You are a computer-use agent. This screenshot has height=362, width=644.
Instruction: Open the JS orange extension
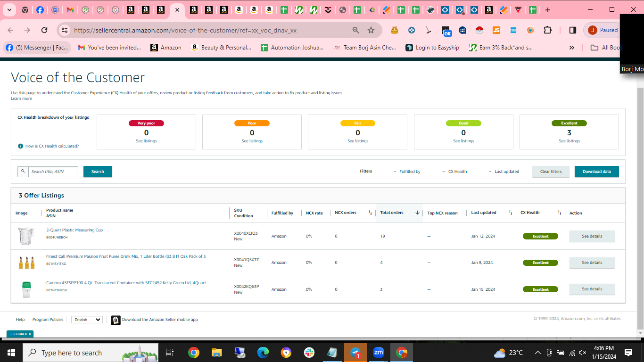496,30
